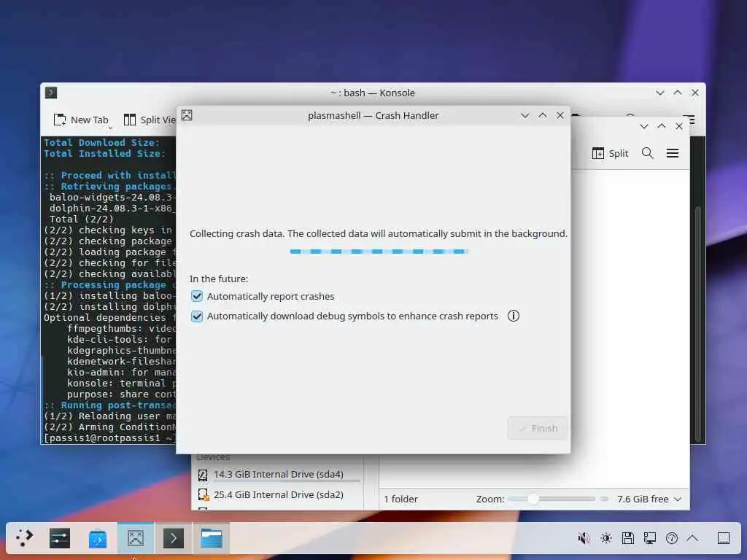The image size is (747, 560).
Task: Click the sda2 drive icon in Dolphin
Action: click(x=203, y=495)
